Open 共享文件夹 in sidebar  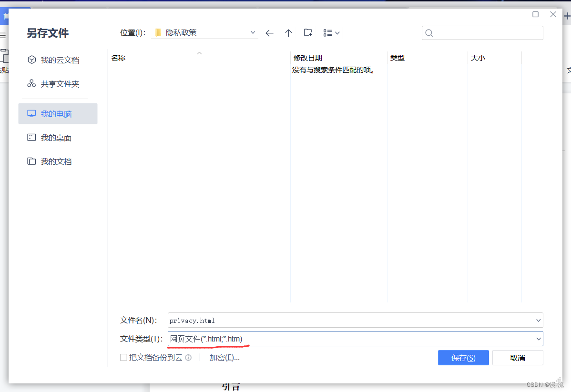[x=58, y=84]
